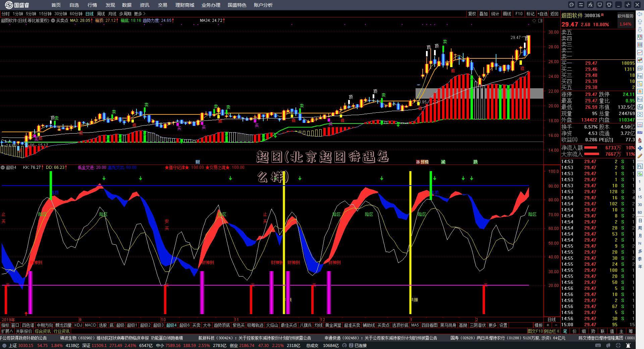Open the skin (shirt) theme icon
644x349 pixels.
pos(609,5)
